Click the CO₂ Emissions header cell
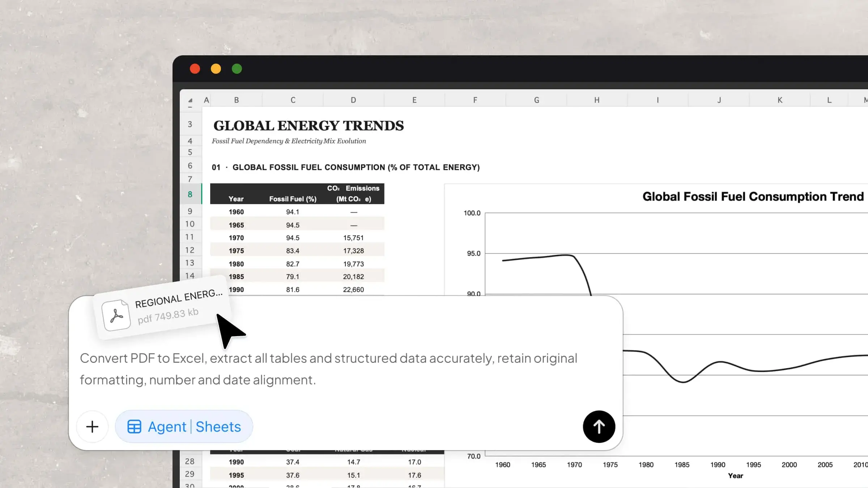The height and width of the screenshot is (488, 868). coord(353,194)
